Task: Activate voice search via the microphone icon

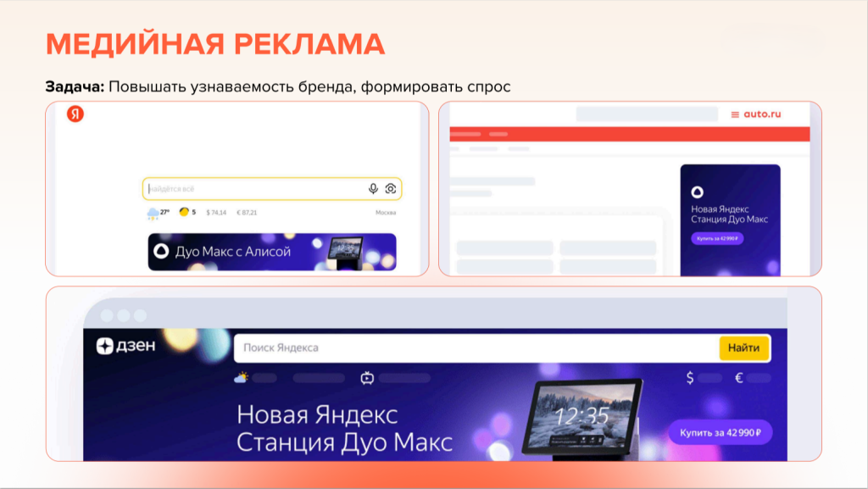Action: pos(373,188)
